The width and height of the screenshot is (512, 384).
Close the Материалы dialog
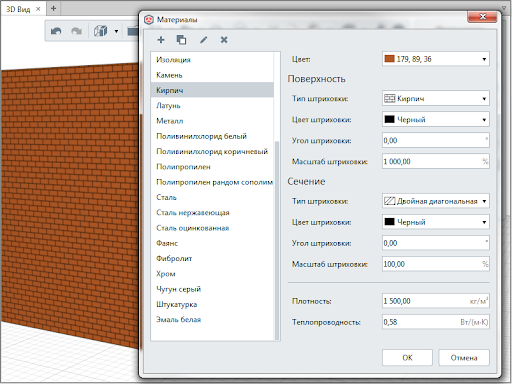pyautogui.click(x=483, y=16)
